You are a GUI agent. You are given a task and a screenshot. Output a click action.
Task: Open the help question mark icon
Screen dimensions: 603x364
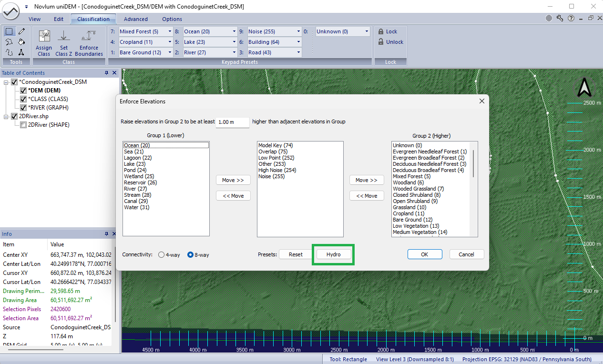coord(571,18)
